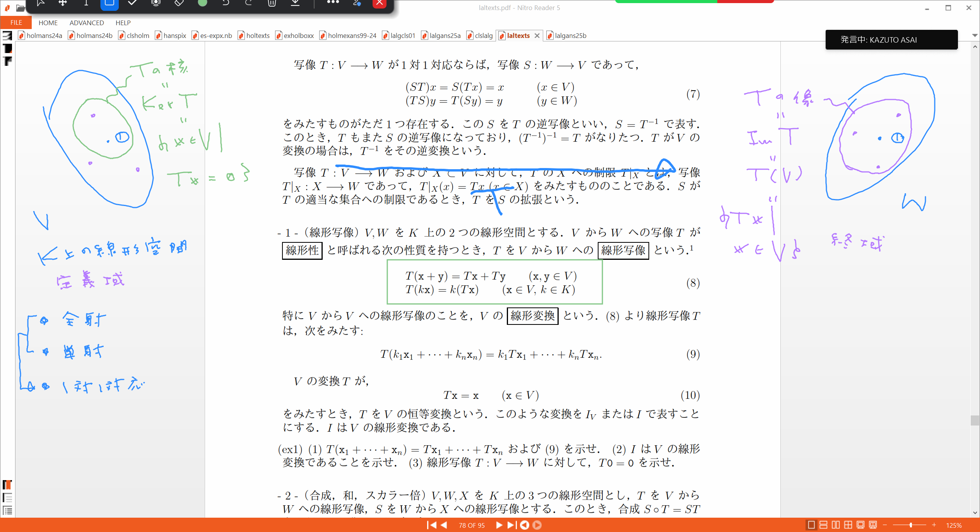Zoom out with the minus button
This screenshot has height=532, width=980.
(885, 525)
